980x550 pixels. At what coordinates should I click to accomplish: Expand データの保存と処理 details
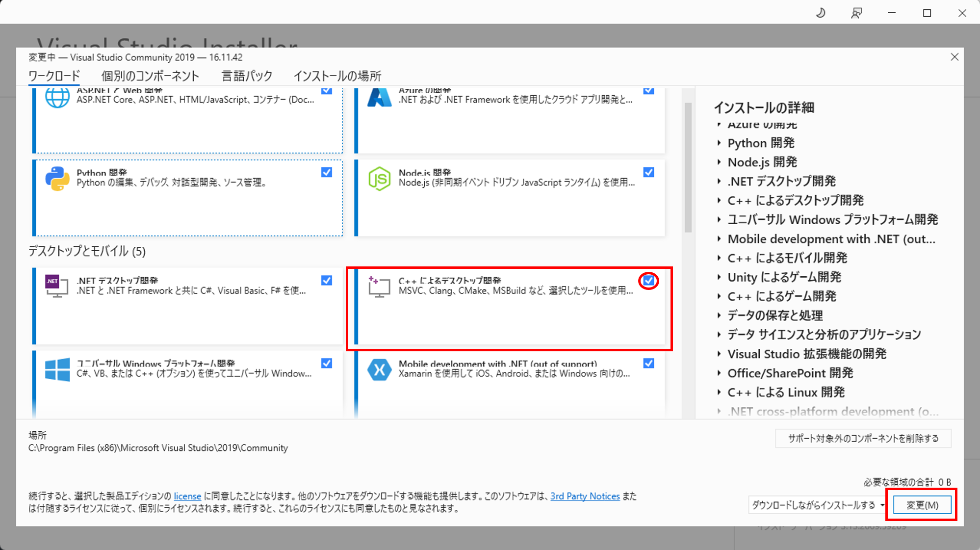point(719,315)
